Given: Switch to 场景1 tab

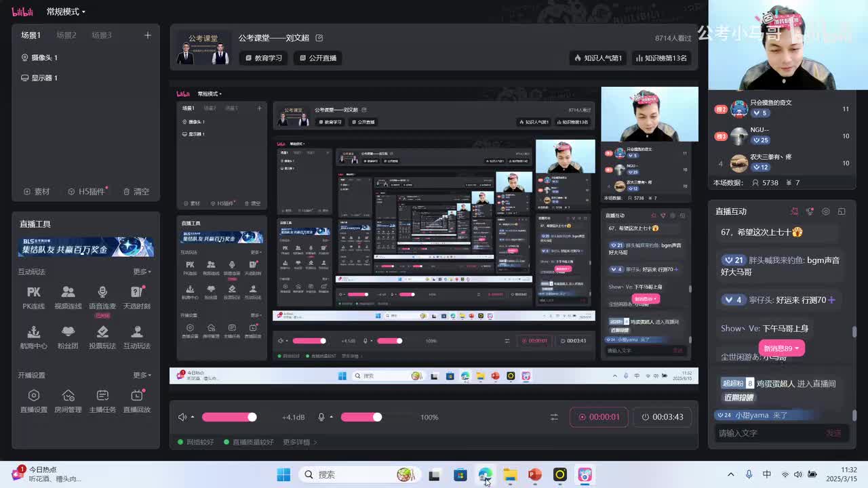Looking at the screenshot, I should tap(31, 35).
